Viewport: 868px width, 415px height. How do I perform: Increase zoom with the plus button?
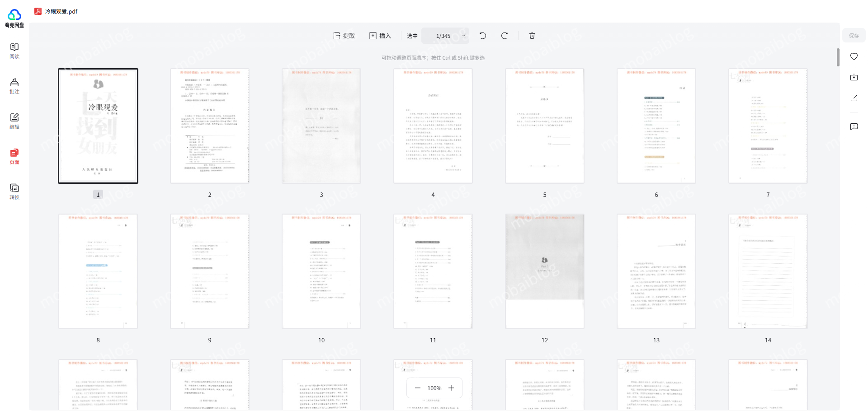(451, 388)
